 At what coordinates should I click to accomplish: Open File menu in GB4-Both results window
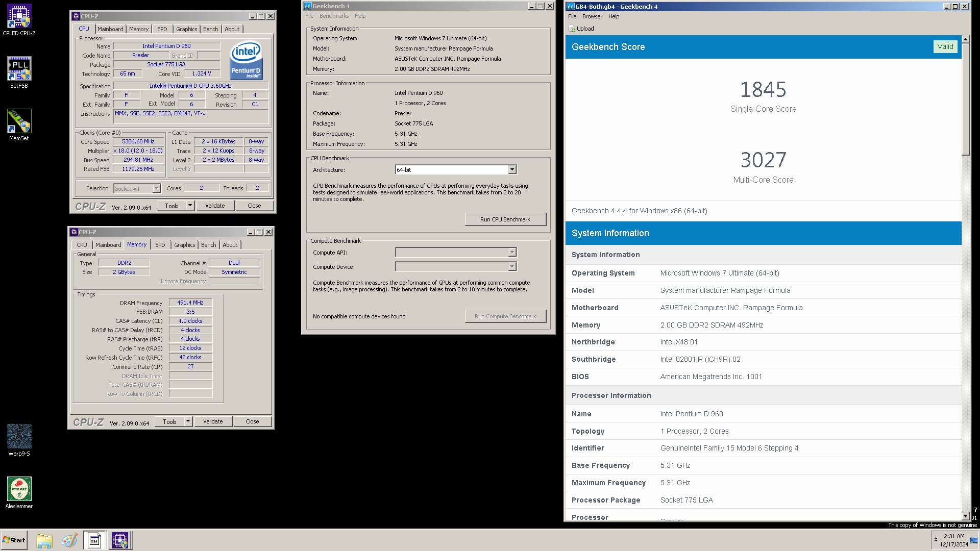tap(572, 16)
